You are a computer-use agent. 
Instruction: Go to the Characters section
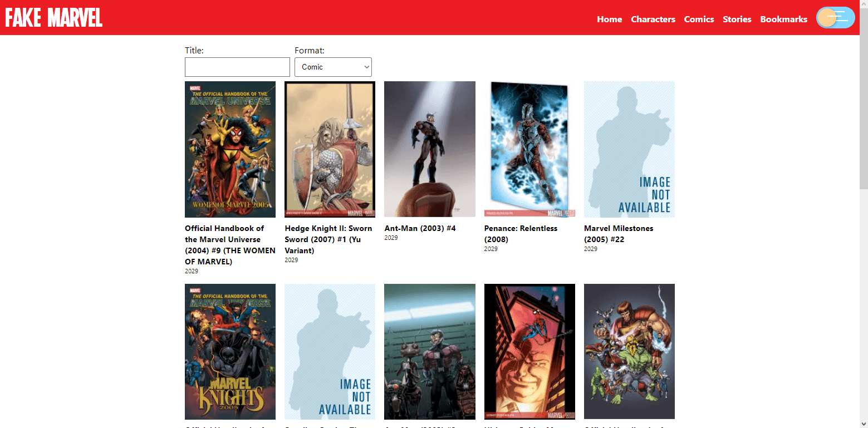[653, 19]
